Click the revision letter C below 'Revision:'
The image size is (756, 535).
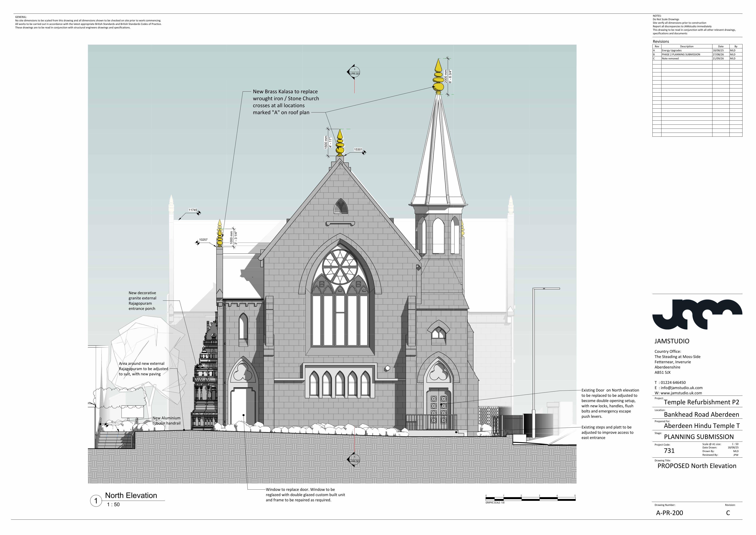(728, 513)
